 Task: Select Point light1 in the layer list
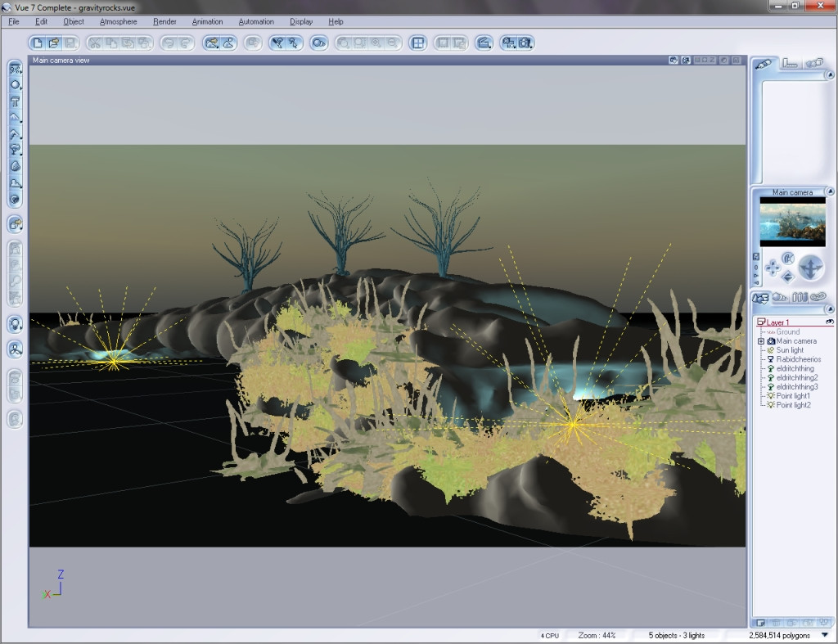click(793, 396)
